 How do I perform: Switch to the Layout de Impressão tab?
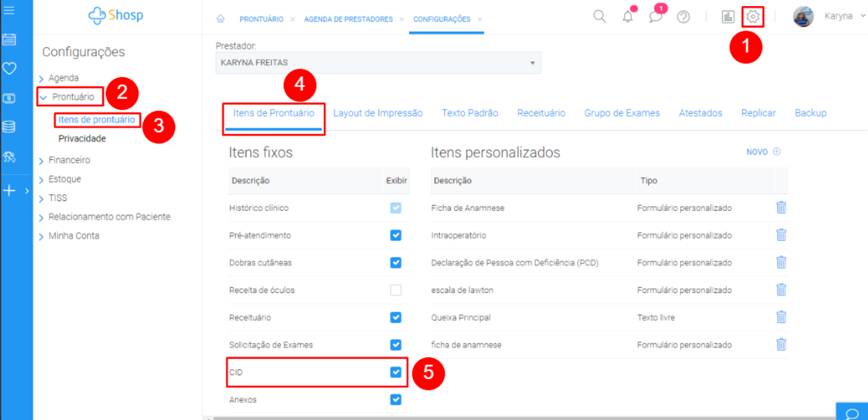pos(378,113)
